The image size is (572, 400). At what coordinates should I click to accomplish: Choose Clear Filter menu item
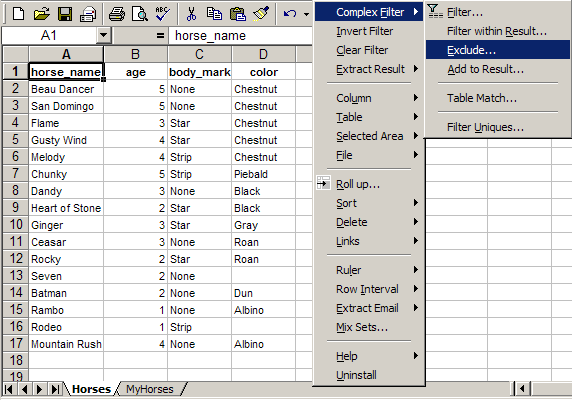[369, 50]
